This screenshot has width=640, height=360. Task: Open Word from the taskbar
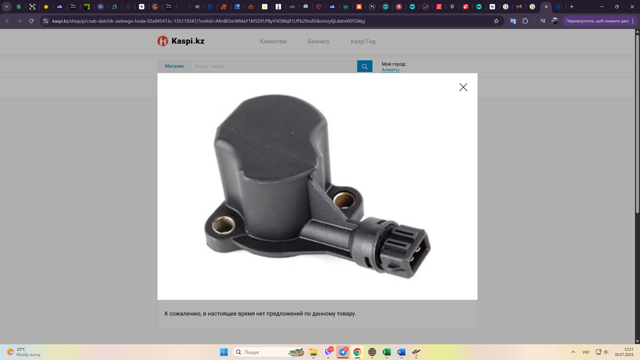[x=401, y=352]
